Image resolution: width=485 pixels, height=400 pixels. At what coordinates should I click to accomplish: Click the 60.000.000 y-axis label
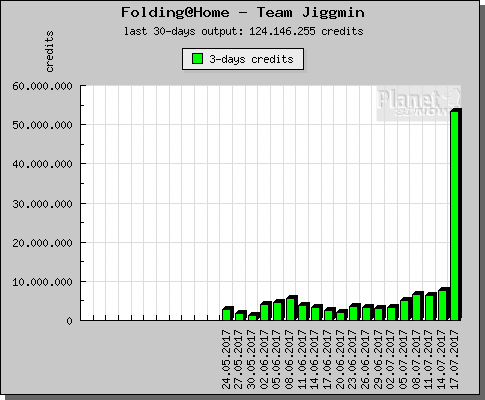tap(42, 86)
